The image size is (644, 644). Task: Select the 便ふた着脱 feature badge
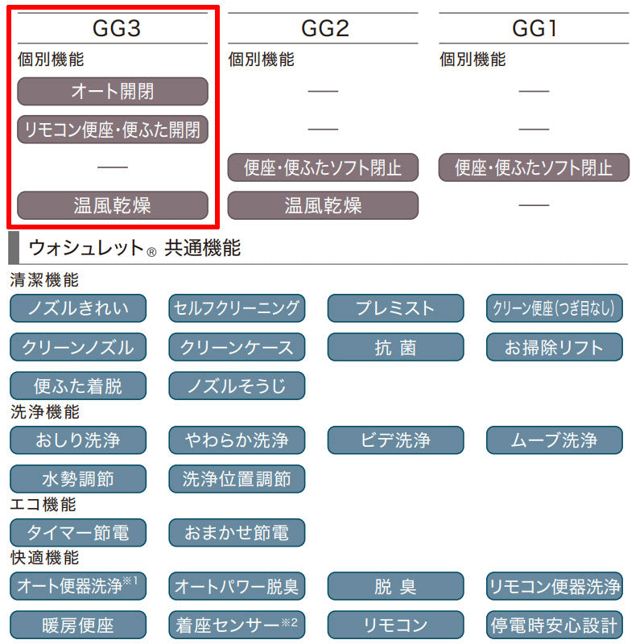78,386
